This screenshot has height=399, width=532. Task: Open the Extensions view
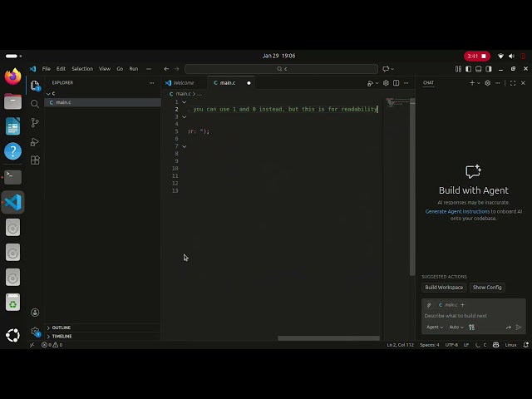point(35,160)
